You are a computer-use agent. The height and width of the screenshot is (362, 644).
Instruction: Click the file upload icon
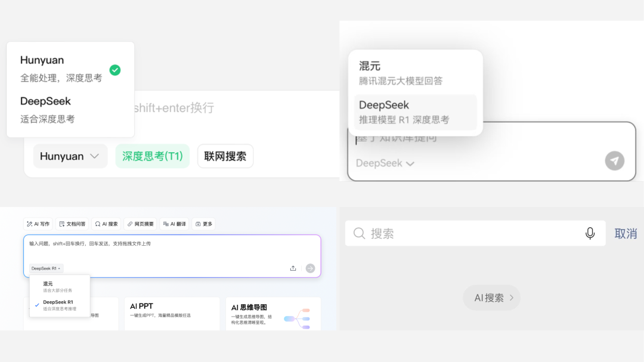[x=293, y=268]
